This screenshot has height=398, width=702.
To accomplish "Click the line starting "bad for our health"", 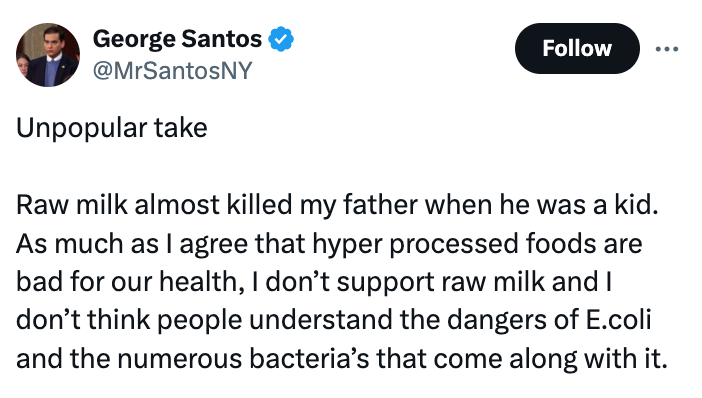I will coord(314,282).
